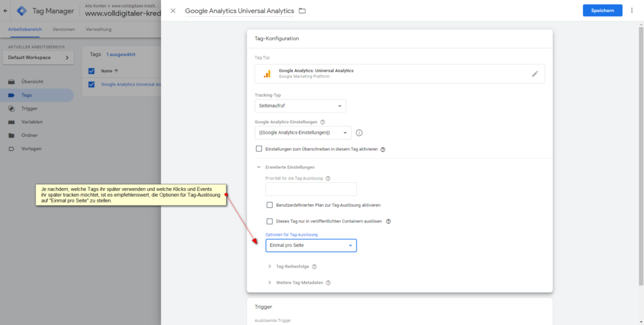644x325 pixels.
Task: Click help icon after veröffentlichten Containern auslösen
Action: point(388,221)
